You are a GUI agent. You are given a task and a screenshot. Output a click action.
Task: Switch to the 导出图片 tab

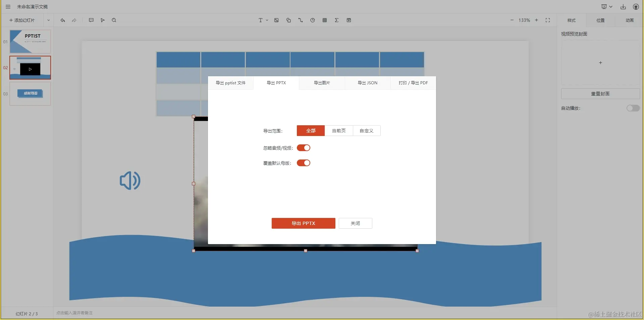point(322,83)
